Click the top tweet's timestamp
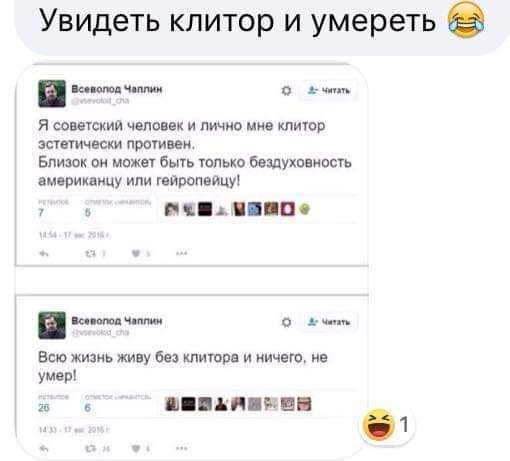 pyautogui.click(x=74, y=235)
